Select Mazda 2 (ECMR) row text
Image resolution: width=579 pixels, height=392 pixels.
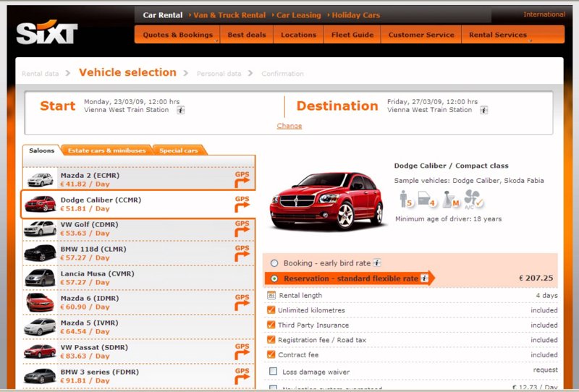pyautogui.click(x=90, y=175)
